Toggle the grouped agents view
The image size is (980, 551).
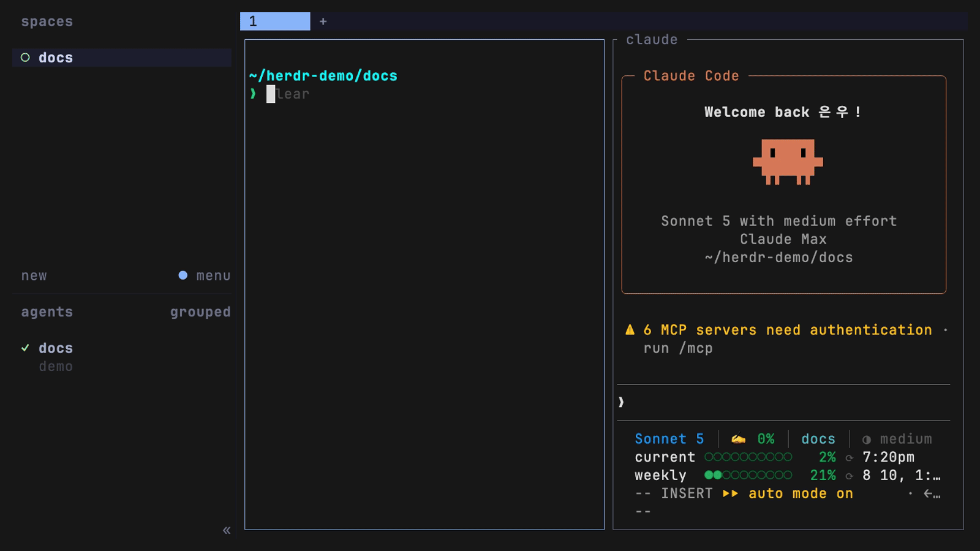200,312
